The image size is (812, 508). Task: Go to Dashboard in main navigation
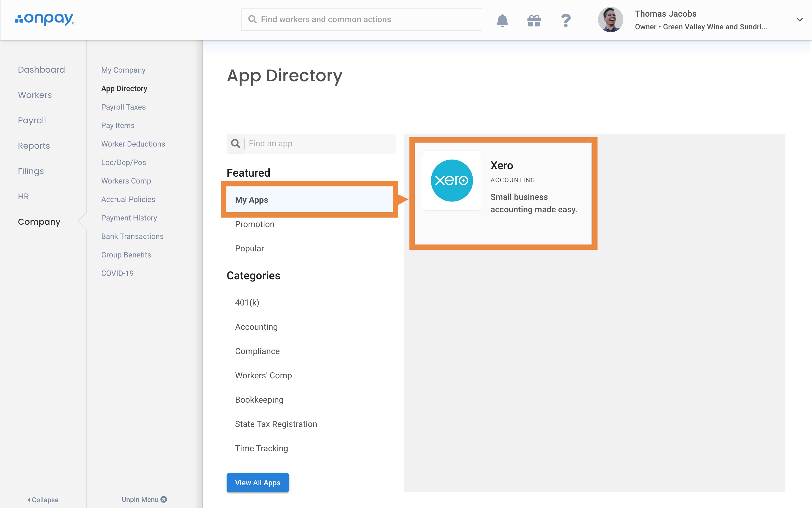pyautogui.click(x=41, y=69)
